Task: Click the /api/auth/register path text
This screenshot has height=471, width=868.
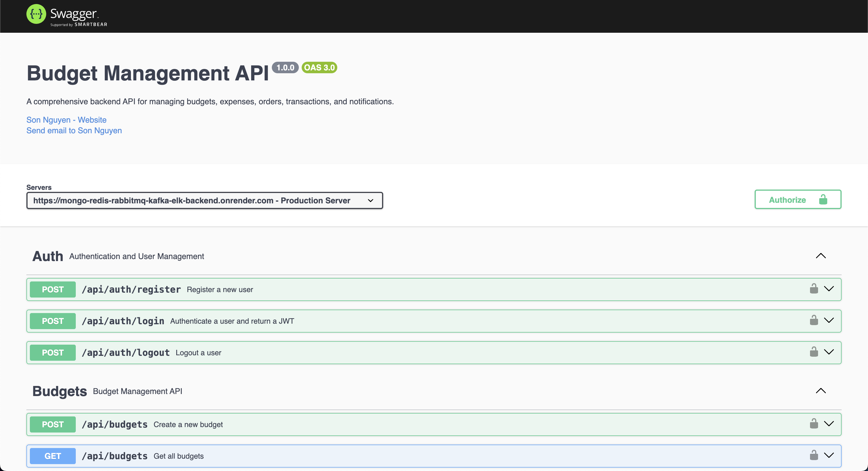Action: 131,289
